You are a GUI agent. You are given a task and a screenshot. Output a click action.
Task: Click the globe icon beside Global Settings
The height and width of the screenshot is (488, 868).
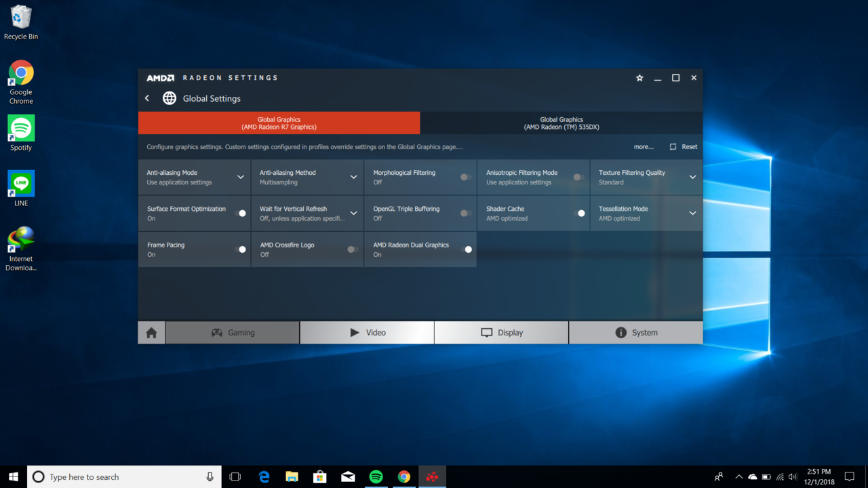click(170, 98)
